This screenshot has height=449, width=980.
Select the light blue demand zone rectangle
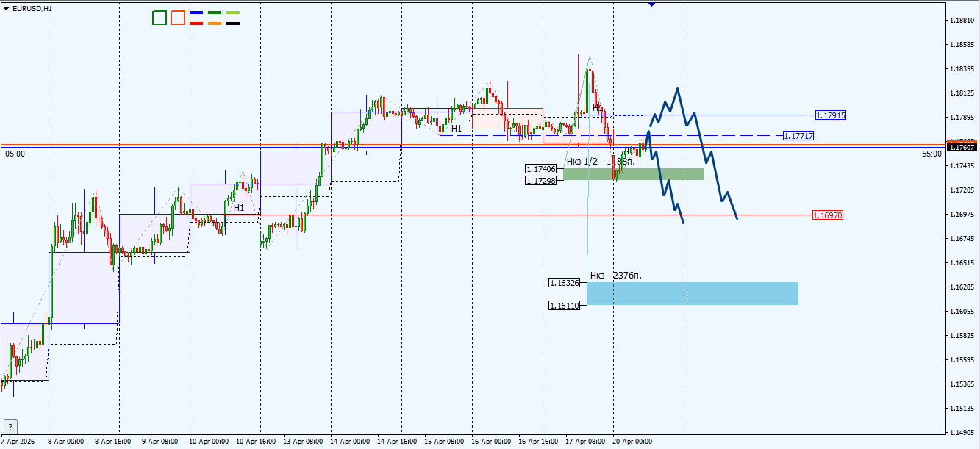(691, 292)
